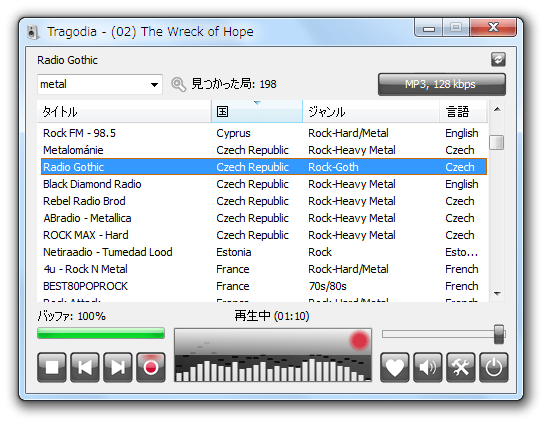Start recording with the red record button
Viewport: 546px width, 422px height.
click(151, 368)
